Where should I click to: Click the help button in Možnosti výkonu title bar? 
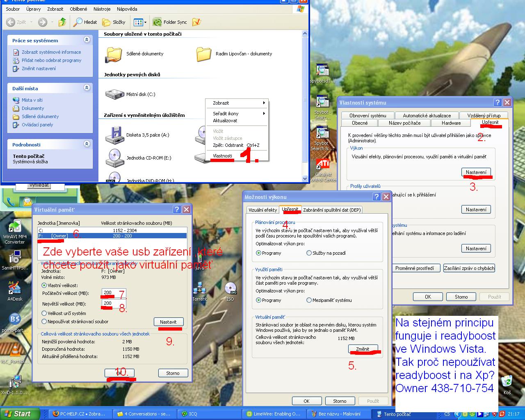[377, 197]
